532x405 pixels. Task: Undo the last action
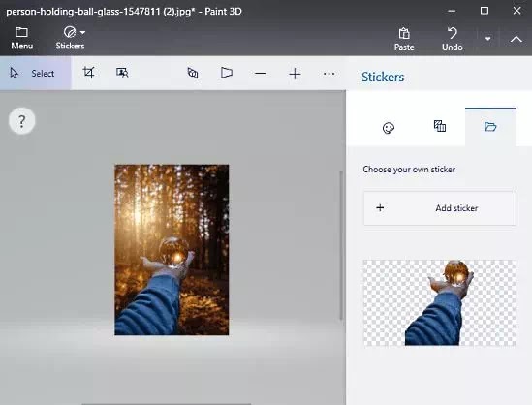coord(452,39)
